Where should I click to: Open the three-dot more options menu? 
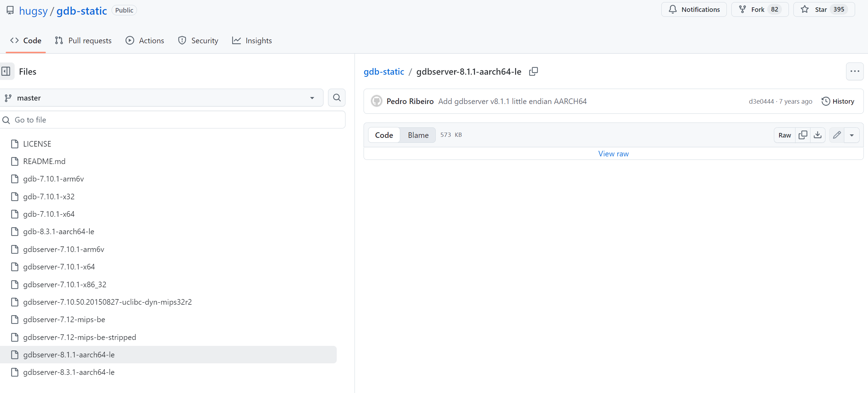(x=854, y=72)
